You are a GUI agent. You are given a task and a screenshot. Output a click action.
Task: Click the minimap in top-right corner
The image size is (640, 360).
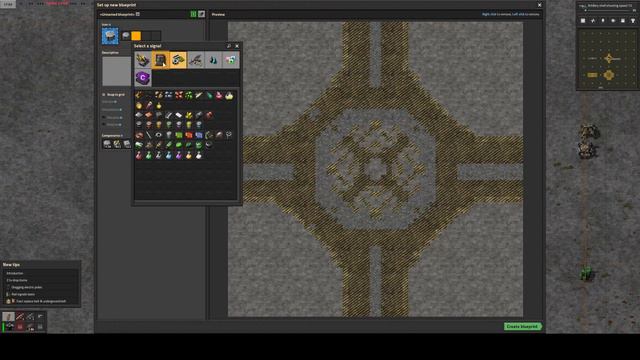pos(607,58)
